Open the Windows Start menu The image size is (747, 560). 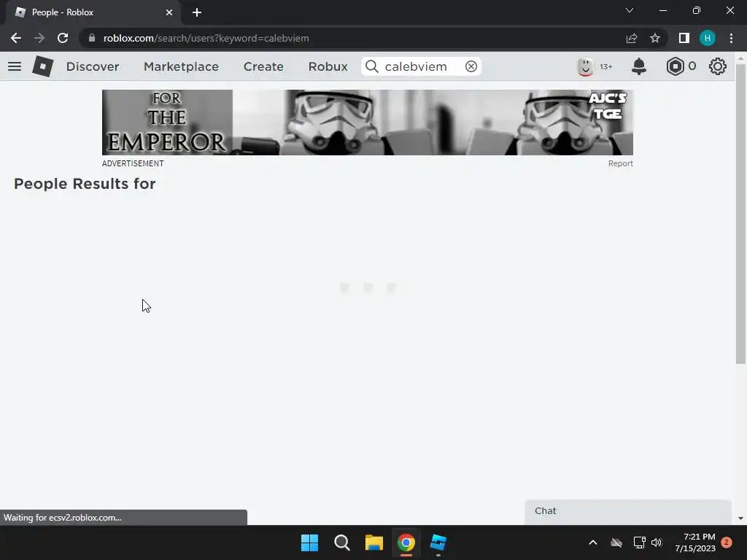point(309,542)
